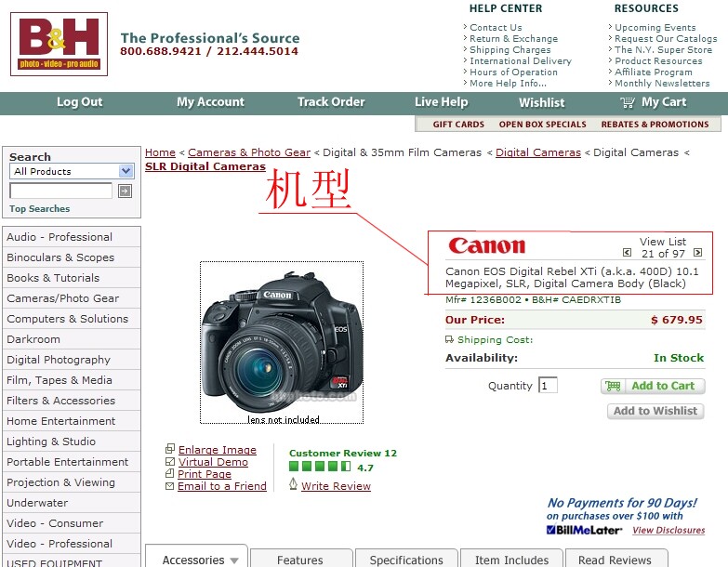Click the Canon camera product image
Screen dimensions: 728x567
(282, 342)
